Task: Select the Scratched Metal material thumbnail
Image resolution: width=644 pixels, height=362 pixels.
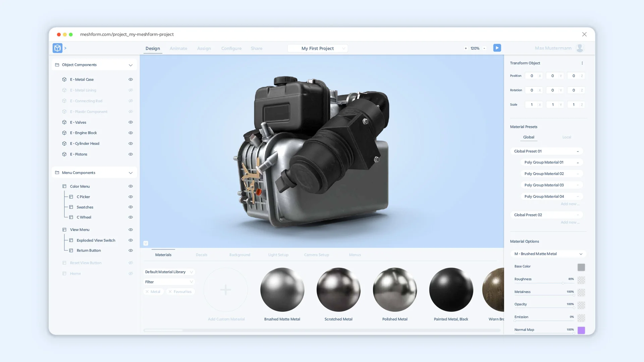Action: (338, 290)
